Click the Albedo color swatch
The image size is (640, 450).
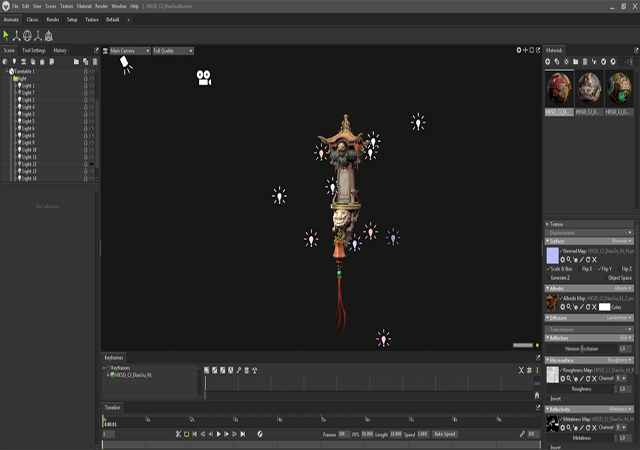tap(604, 307)
